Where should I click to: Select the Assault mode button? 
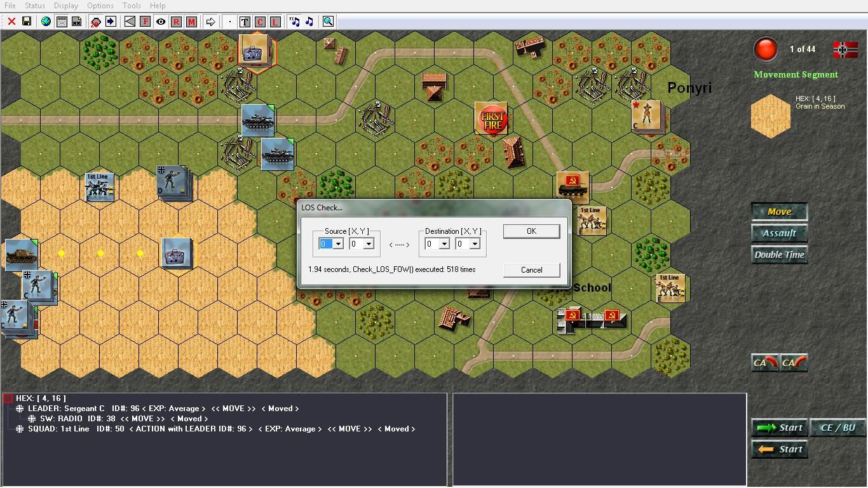[x=779, y=233]
